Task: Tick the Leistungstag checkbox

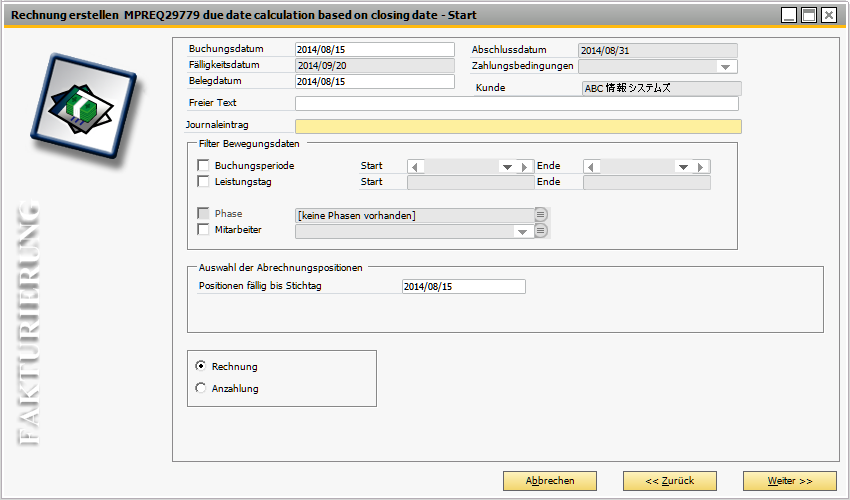Action: pyautogui.click(x=204, y=182)
